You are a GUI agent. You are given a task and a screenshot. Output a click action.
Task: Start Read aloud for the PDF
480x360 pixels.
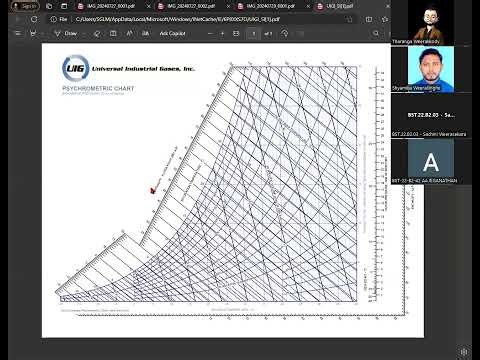tap(129, 33)
